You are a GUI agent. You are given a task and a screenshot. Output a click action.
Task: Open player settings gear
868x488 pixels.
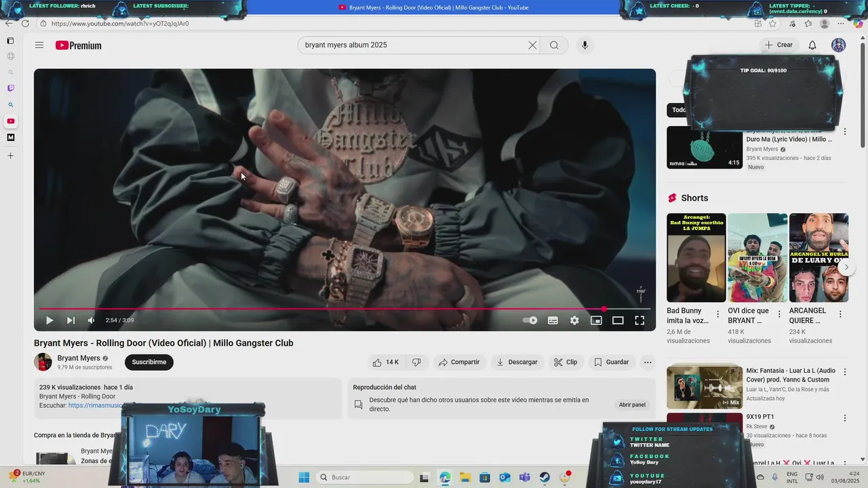tap(574, 321)
